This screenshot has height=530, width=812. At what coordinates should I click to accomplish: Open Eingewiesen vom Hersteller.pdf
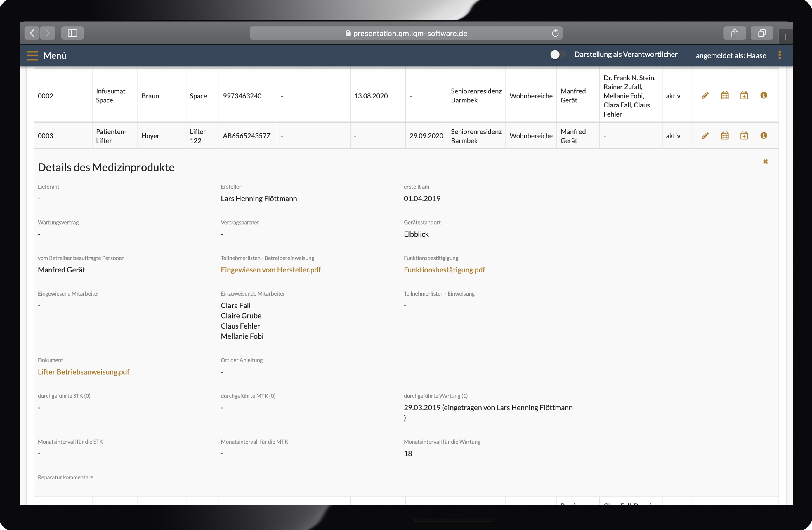(x=270, y=270)
